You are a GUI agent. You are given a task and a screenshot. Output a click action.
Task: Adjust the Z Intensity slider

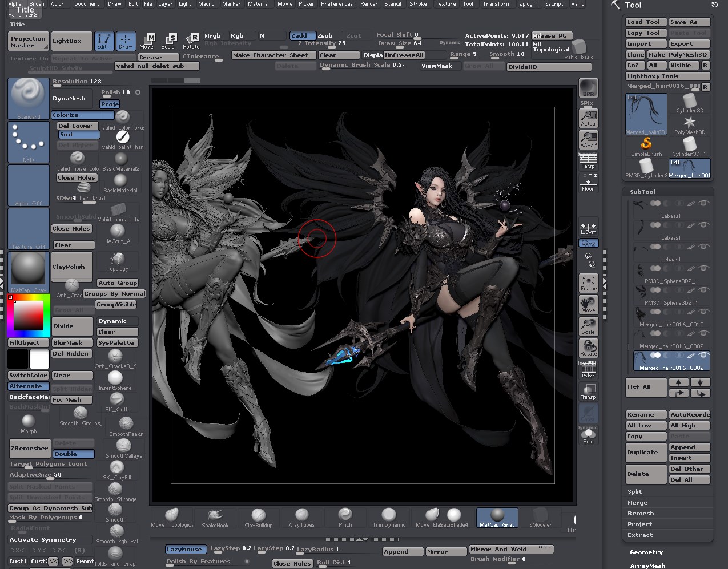pos(322,43)
